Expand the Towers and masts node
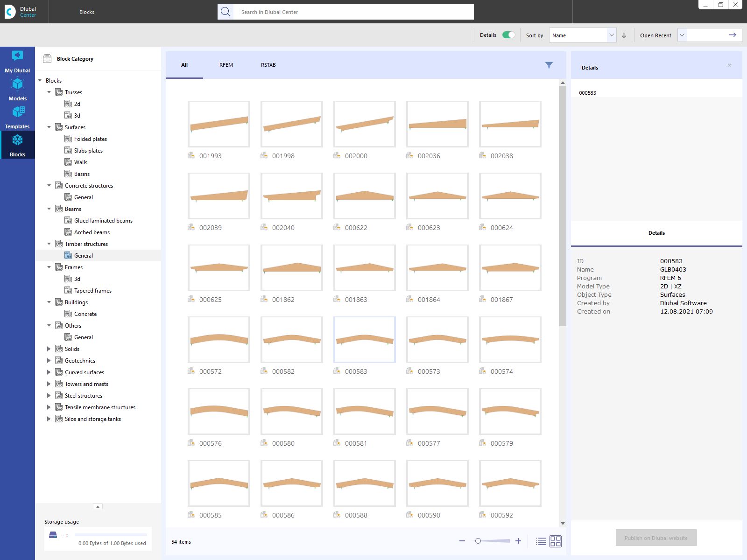This screenshot has height=560, width=747. (x=49, y=384)
